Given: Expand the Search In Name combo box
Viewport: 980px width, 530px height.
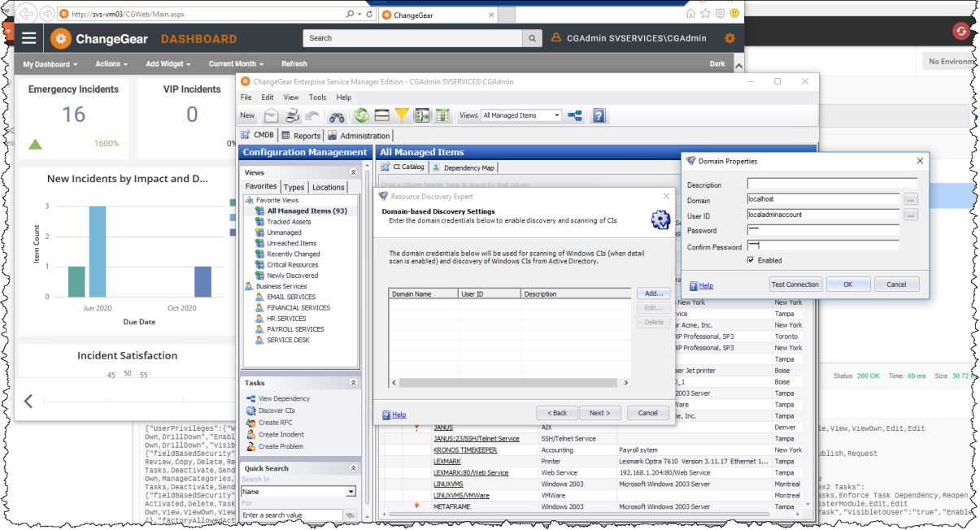Looking at the screenshot, I should coord(351,492).
